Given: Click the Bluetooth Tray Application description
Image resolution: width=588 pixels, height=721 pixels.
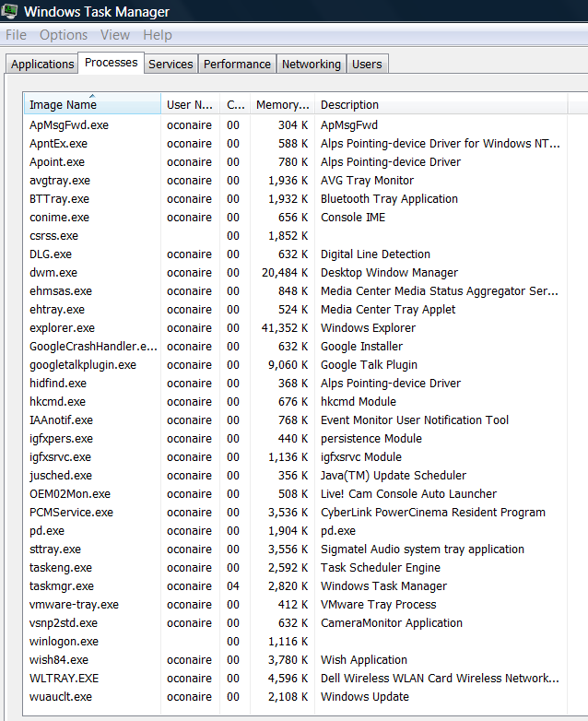Looking at the screenshot, I should [x=389, y=199].
